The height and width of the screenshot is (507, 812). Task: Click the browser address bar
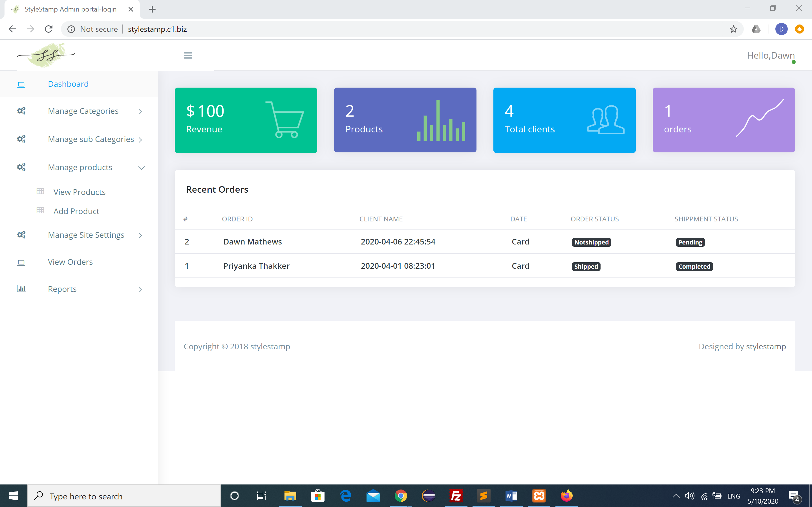403,29
